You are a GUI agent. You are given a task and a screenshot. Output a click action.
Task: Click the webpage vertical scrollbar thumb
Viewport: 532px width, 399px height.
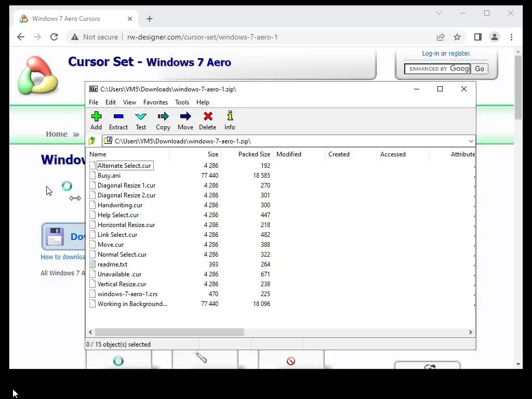point(518,87)
